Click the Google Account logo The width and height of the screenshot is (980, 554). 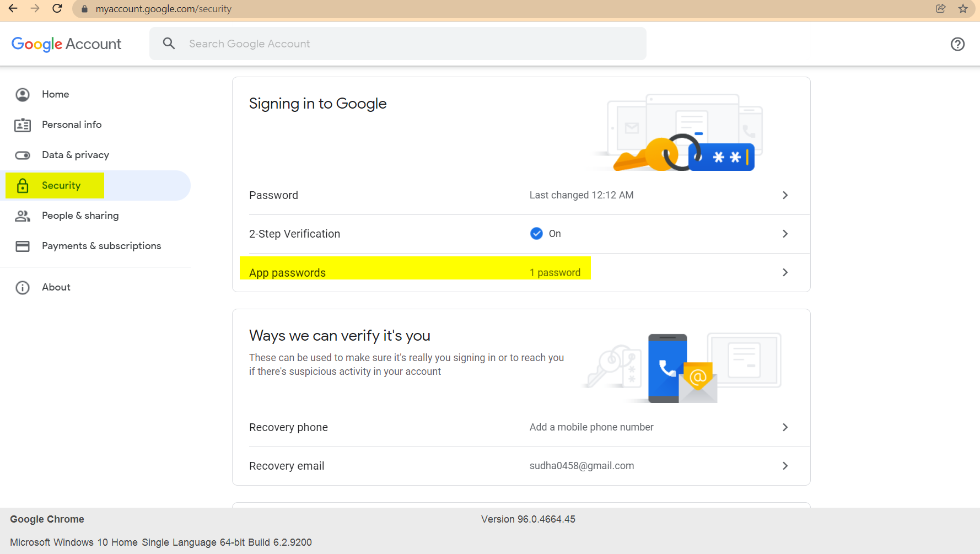66,44
